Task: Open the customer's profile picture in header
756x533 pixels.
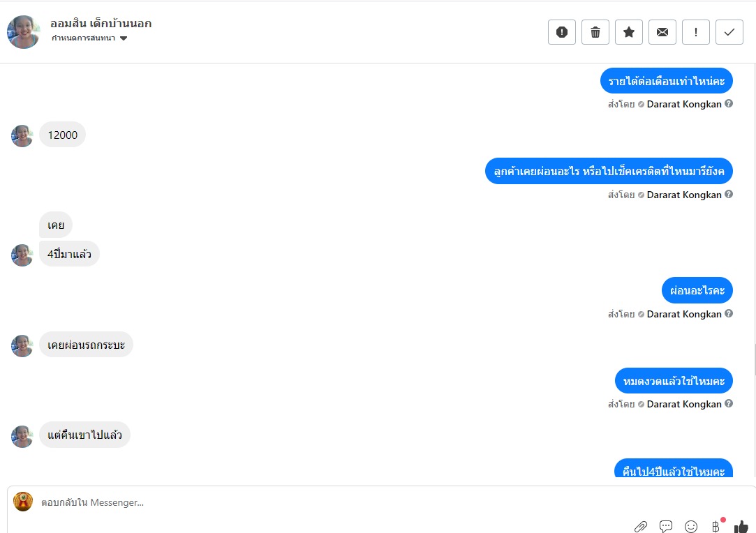Action: [x=22, y=32]
